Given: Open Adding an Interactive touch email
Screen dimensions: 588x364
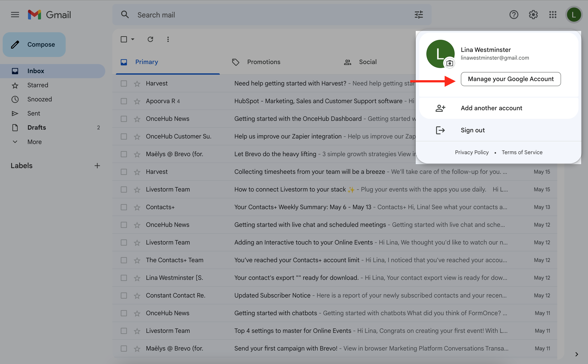Looking at the screenshot, I should (x=335, y=243).
